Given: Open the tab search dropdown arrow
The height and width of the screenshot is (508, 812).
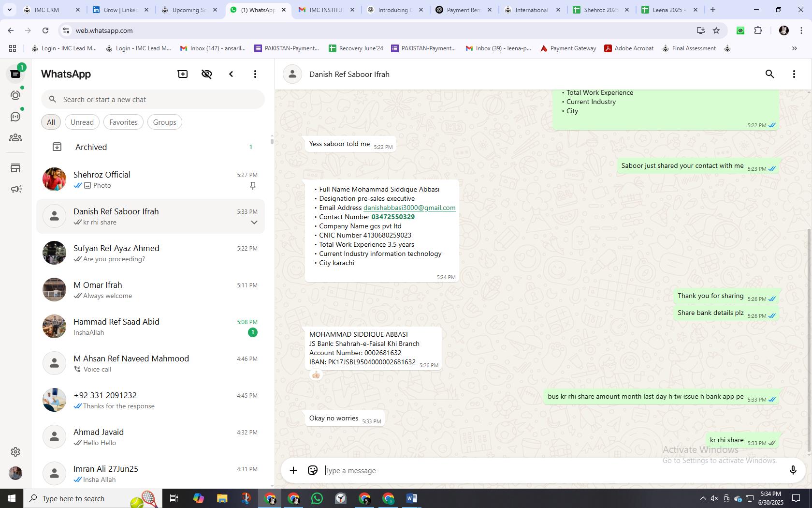Looking at the screenshot, I should pyautogui.click(x=9, y=10).
